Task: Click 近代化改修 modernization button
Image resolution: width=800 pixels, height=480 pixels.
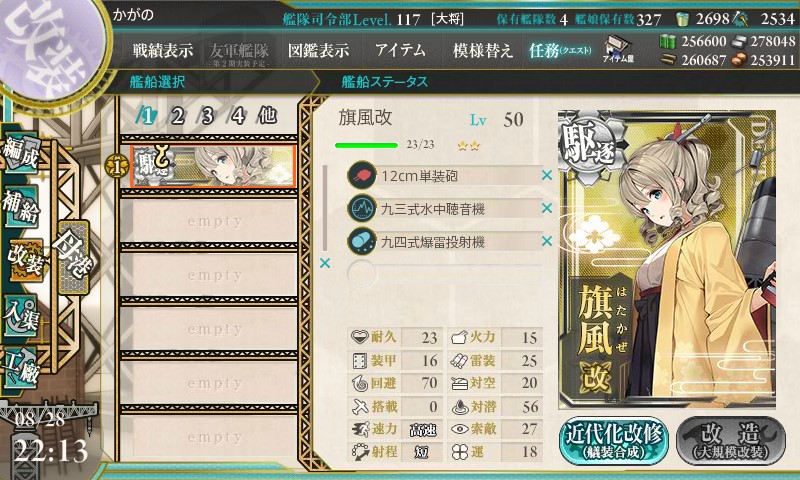Action: (x=614, y=441)
